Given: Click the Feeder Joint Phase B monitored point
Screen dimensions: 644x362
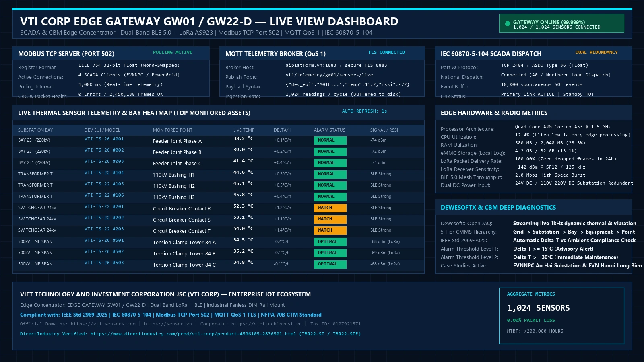Looking at the screenshot, I should tap(177, 152).
